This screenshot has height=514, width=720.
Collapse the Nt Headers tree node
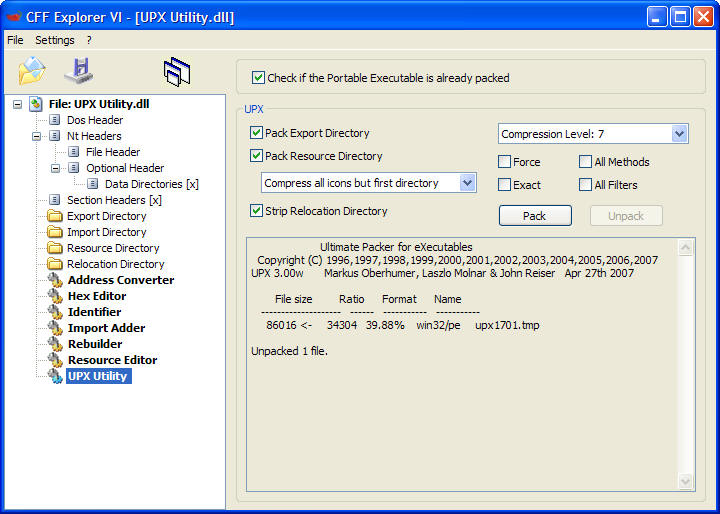tap(37, 136)
